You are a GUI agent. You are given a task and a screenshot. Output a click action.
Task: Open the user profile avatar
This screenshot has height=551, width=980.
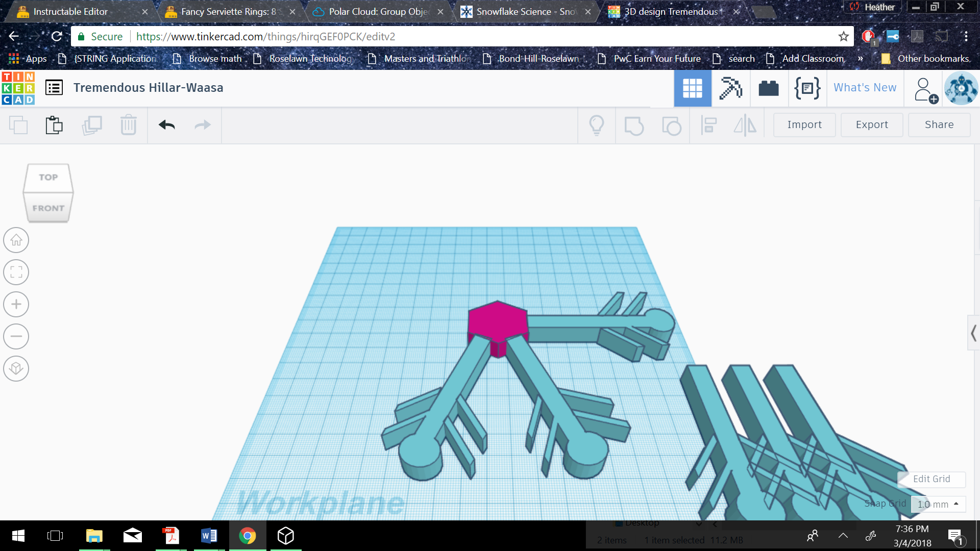pos(961,88)
